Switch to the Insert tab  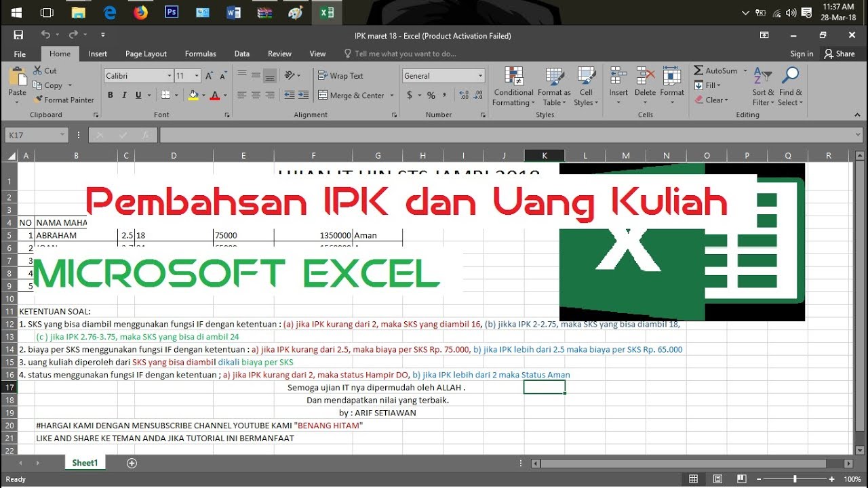click(98, 54)
